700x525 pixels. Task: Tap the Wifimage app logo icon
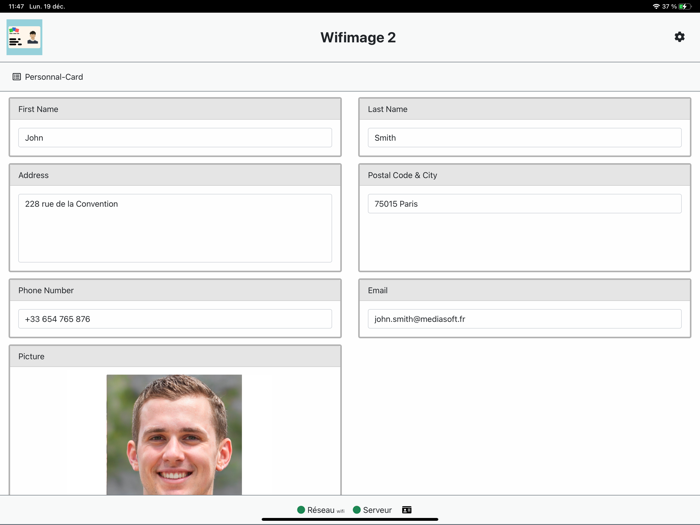(25, 37)
